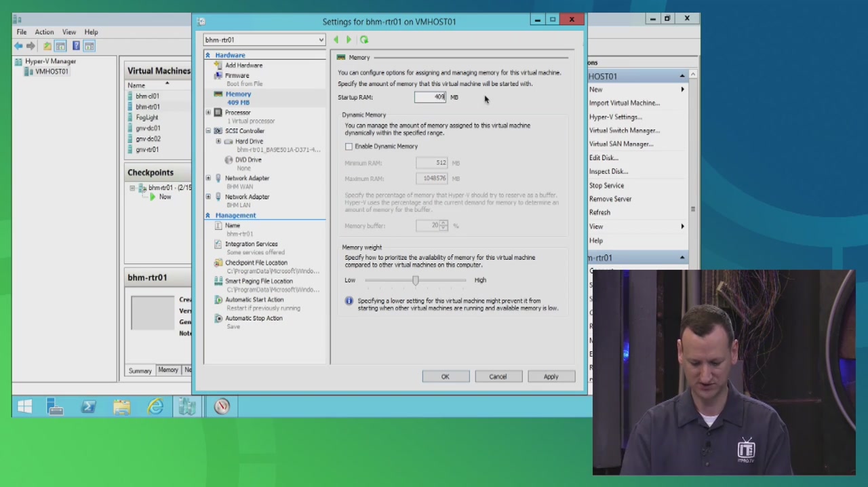Select the Processor item
This screenshot has width=868, height=487.
click(237, 113)
